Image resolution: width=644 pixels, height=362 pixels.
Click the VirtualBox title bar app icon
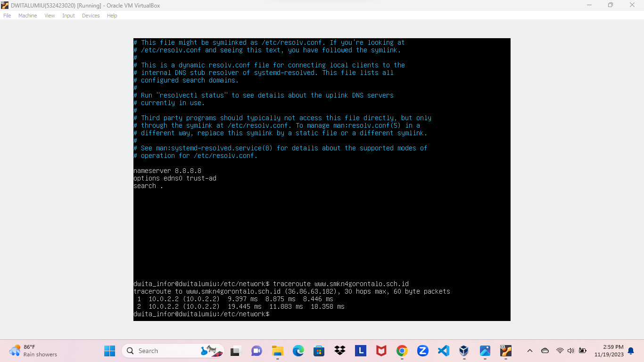(5, 5)
